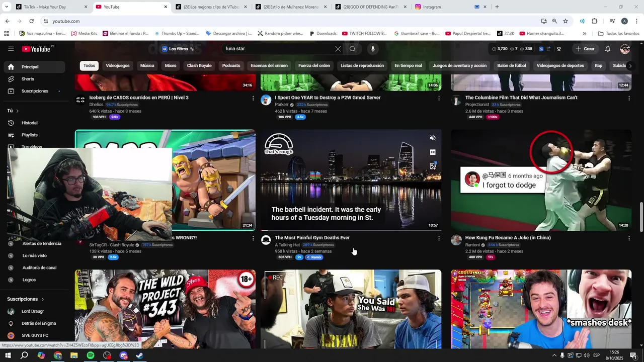Open the list icon beside the stats bar
The height and width of the screenshot is (362, 644).
tap(548, 49)
